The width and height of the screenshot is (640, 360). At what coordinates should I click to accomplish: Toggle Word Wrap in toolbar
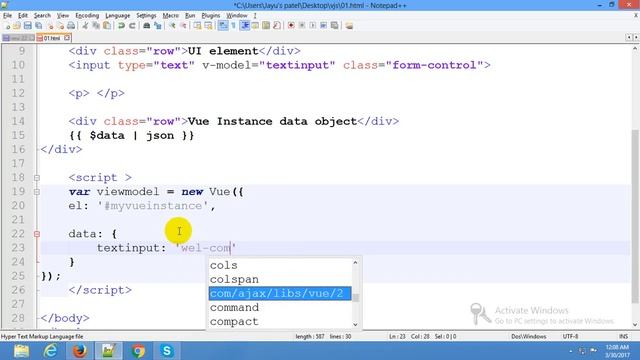tap(222, 26)
